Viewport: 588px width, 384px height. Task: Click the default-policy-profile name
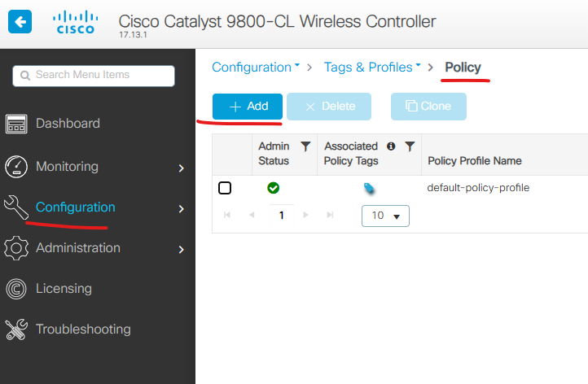coord(478,188)
